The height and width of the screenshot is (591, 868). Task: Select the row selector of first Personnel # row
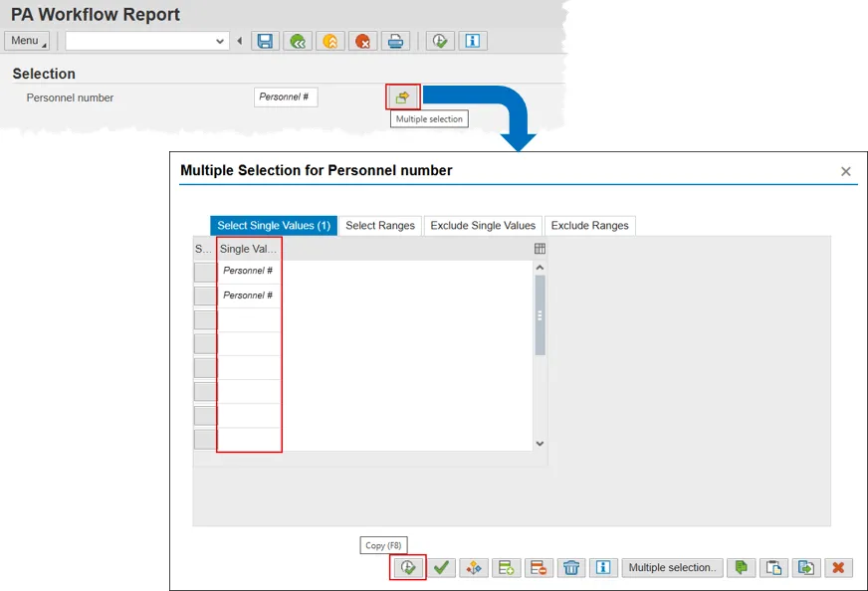pyautogui.click(x=205, y=272)
